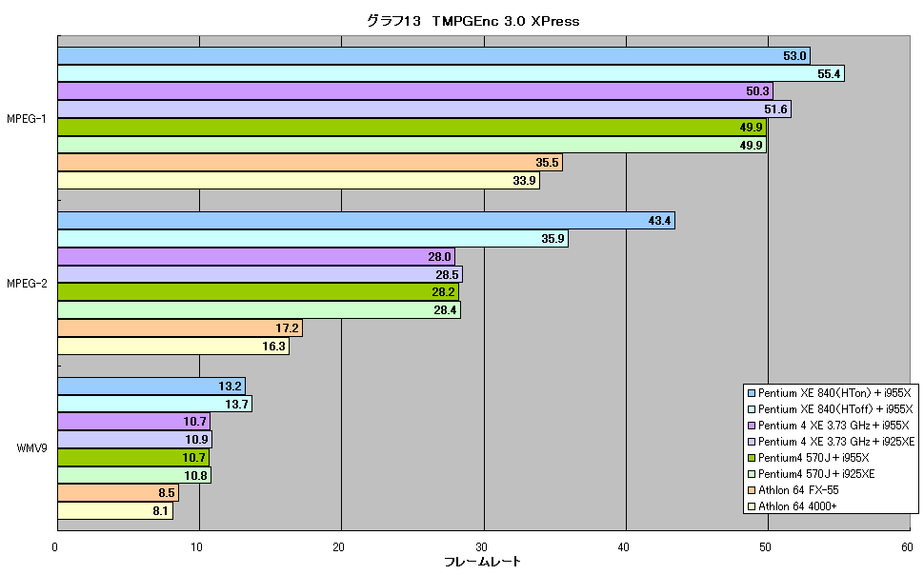Screen dimensions: 924x575
Task: Click the WMV9 bar labeled 13.2
Action: click(x=151, y=387)
